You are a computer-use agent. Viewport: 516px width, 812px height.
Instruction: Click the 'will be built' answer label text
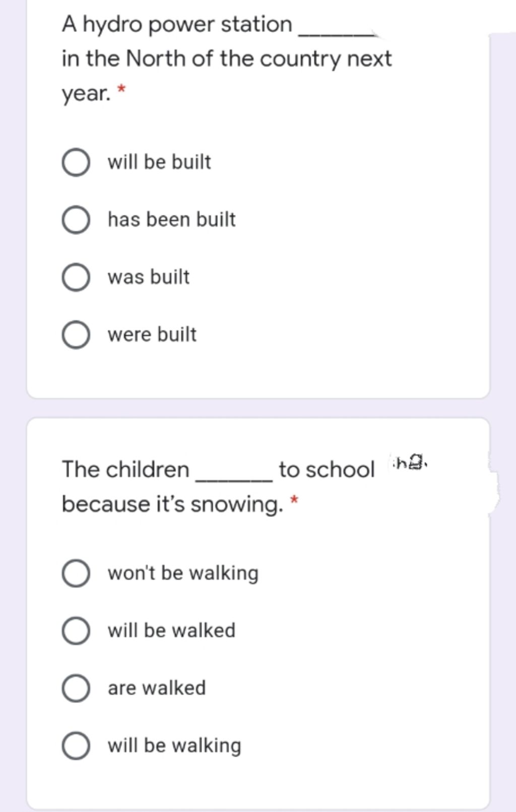pyautogui.click(x=159, y=162)
